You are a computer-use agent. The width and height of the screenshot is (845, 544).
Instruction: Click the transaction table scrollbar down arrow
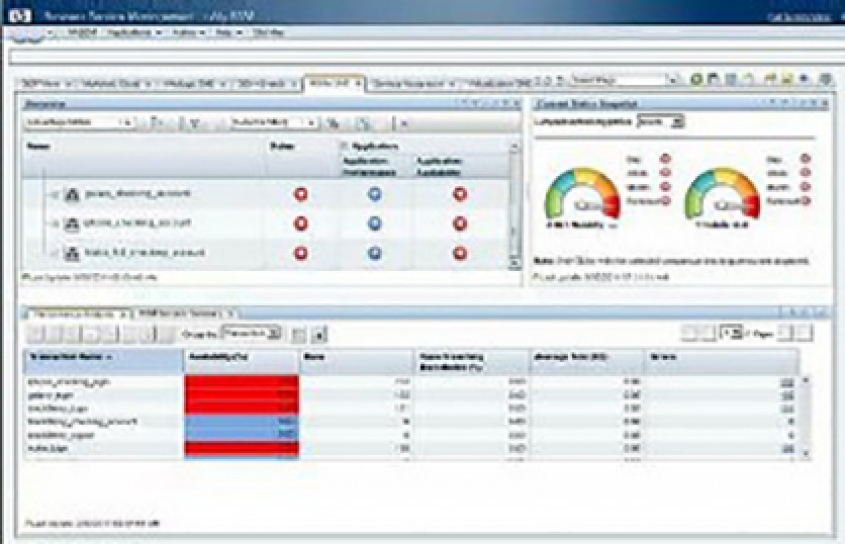806,454
